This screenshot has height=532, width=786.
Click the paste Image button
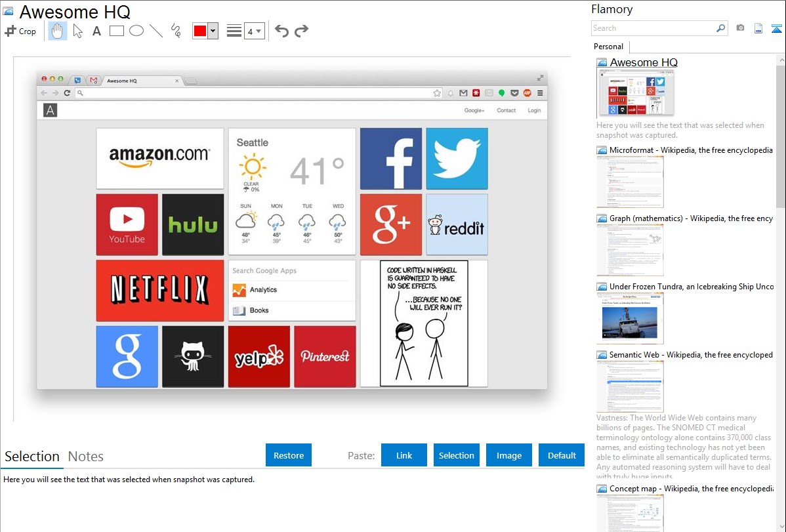tap(509, 455)
